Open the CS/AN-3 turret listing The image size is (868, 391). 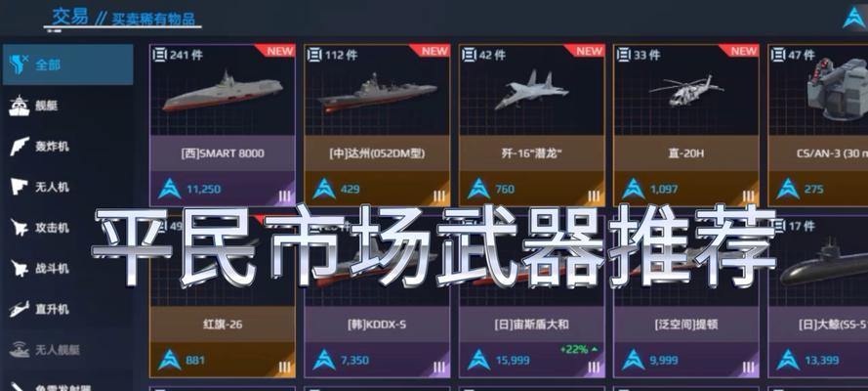click(x=817, y=125)
